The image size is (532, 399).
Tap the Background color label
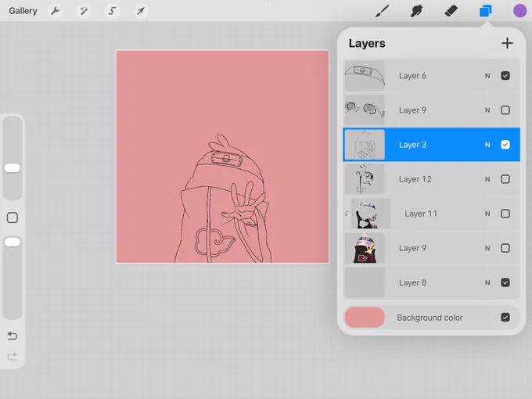(430, 318)
